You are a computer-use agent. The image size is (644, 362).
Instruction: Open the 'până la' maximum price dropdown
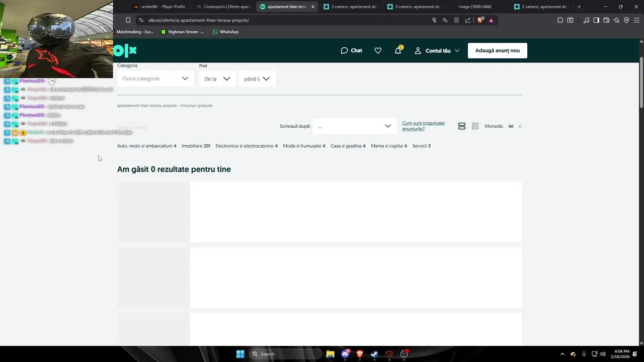(x=257, y=79)
